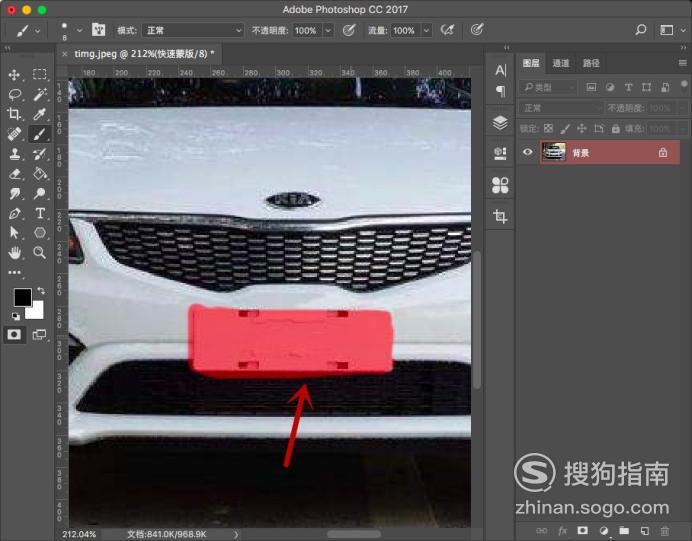Click the flow 100% field
This screenshot has width=692, height=541.
point(405,30)
